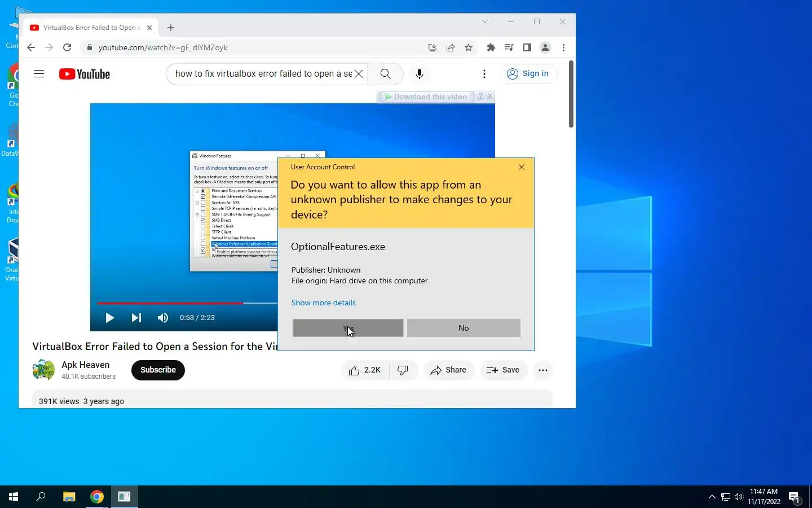The width and height of the screenshot is (812, 508).
Task: Close the User Account Control dialog
Action: coord(522,167)
